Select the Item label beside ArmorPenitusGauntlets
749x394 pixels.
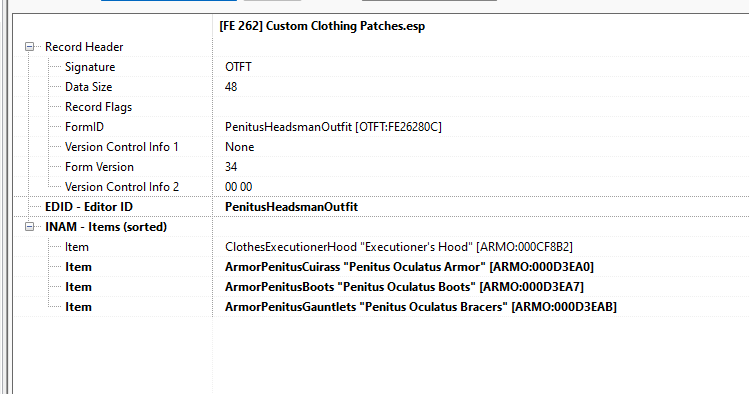(x=78, y=307)
